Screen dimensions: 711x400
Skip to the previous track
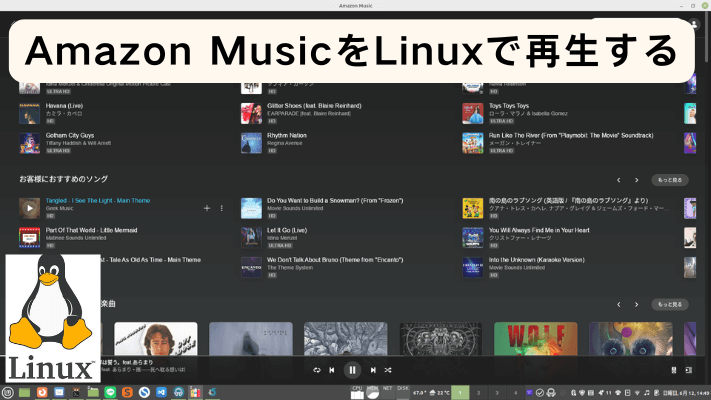[332, 370]
